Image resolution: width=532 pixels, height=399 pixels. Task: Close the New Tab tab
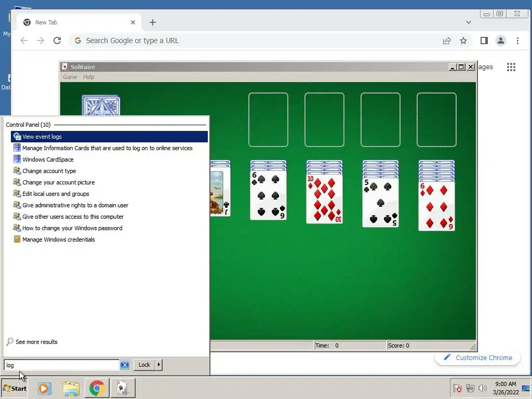pos(133,22)
